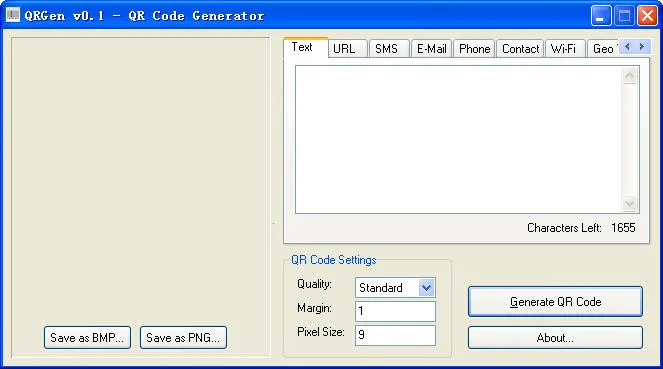Click the Margin label
Screen dimensions: 663x369
[314, 308]
